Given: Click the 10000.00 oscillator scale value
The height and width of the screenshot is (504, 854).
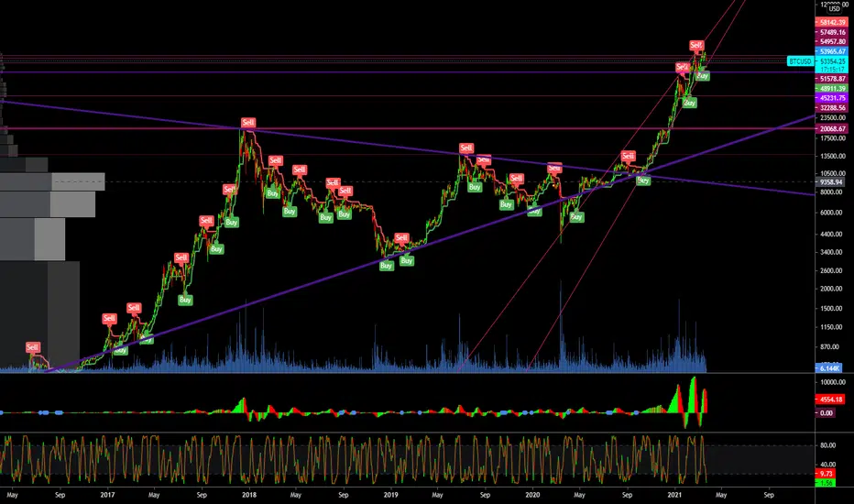Looking at the screenshot, I should tap(833, 382).
